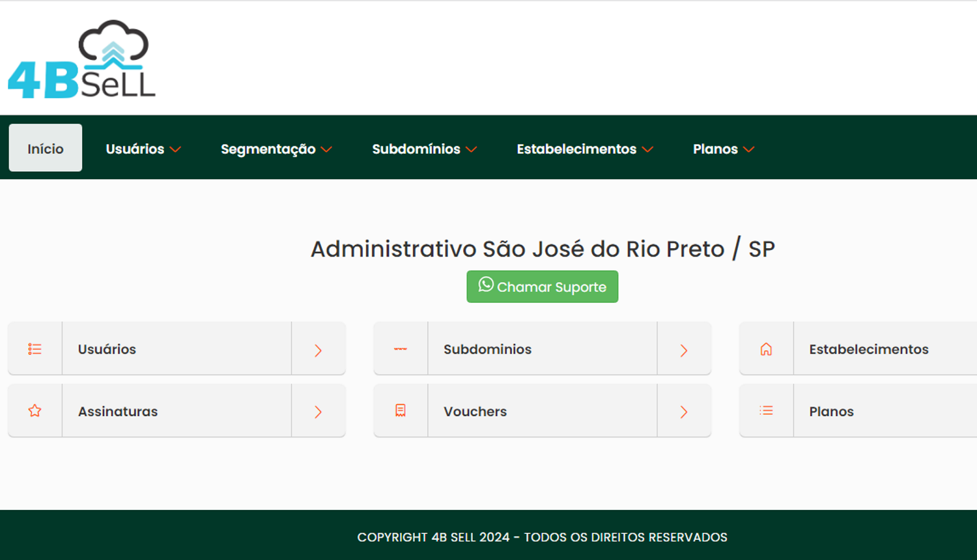The image size is (977, 560).
Task: Open Vouchers card arrow
Action: (x=684, y=412)
